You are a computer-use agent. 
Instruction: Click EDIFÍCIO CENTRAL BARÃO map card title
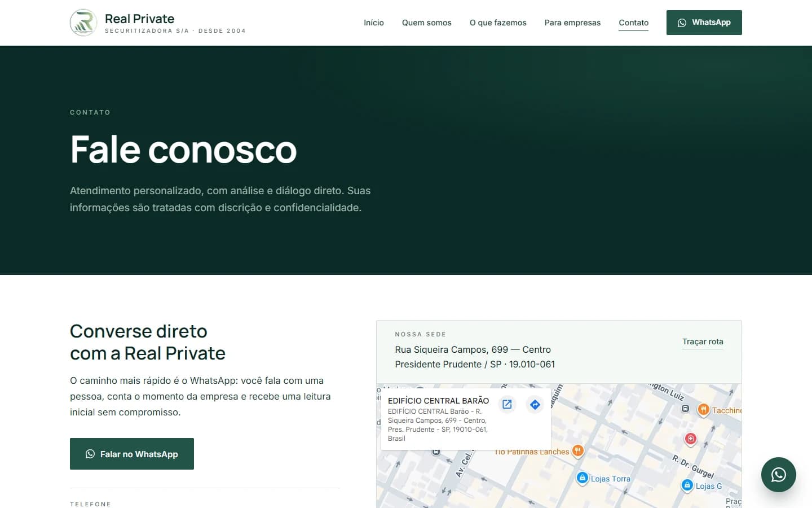point(438,401)
